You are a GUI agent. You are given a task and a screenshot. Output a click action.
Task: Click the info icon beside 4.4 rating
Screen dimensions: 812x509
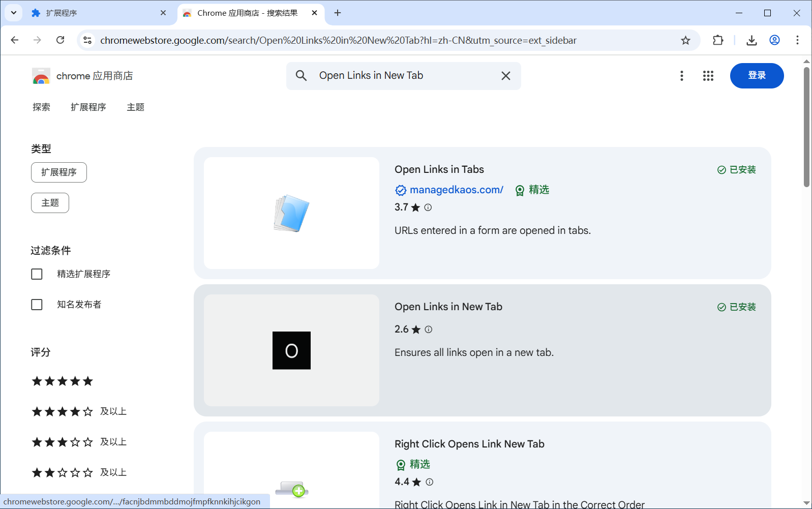coord(430,482)
